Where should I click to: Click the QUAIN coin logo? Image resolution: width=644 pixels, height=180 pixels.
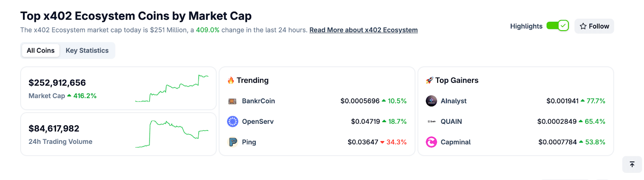[431, 121]
